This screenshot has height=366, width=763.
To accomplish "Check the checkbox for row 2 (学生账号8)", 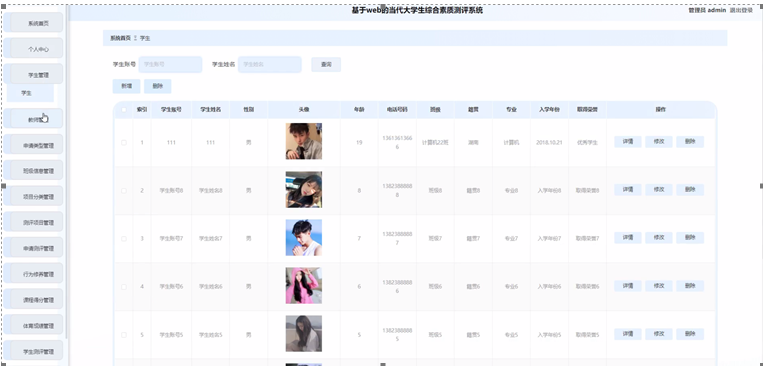I will (x=124, y=190).
